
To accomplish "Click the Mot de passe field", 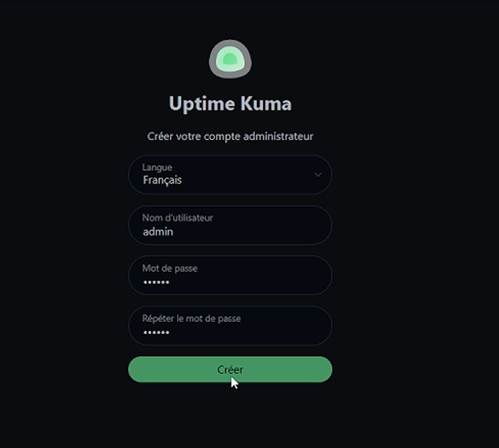I will pyautogui.click(x=229, y=276).
